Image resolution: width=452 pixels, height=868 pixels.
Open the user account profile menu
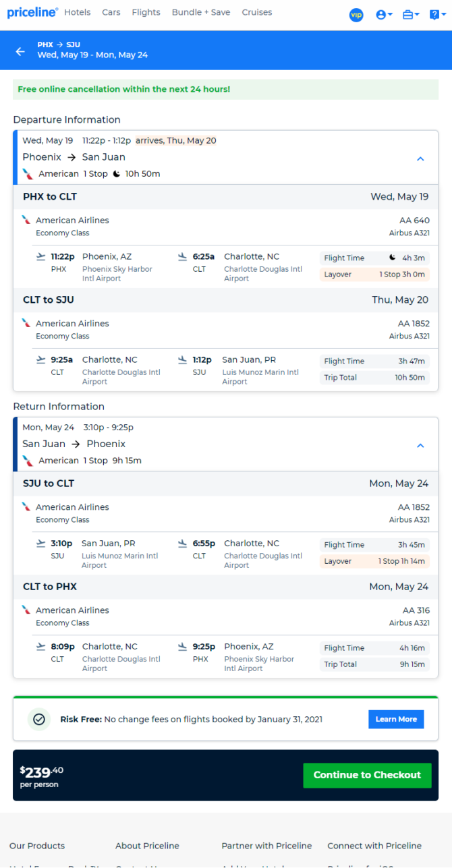[x=384, y=15]
